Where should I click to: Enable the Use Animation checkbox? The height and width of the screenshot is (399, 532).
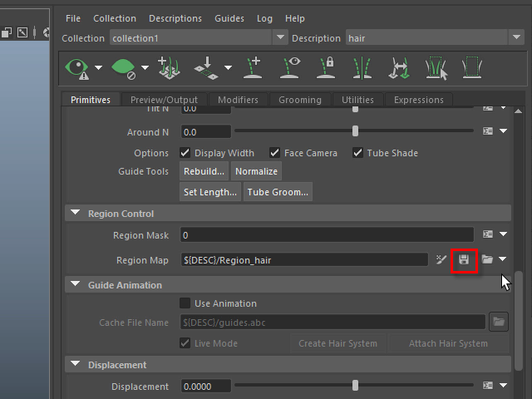pos(185,303)
